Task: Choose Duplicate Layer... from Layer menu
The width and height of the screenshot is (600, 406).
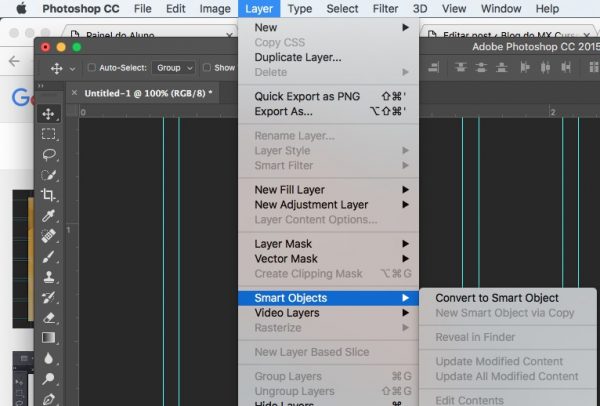Action: (328, 57)
